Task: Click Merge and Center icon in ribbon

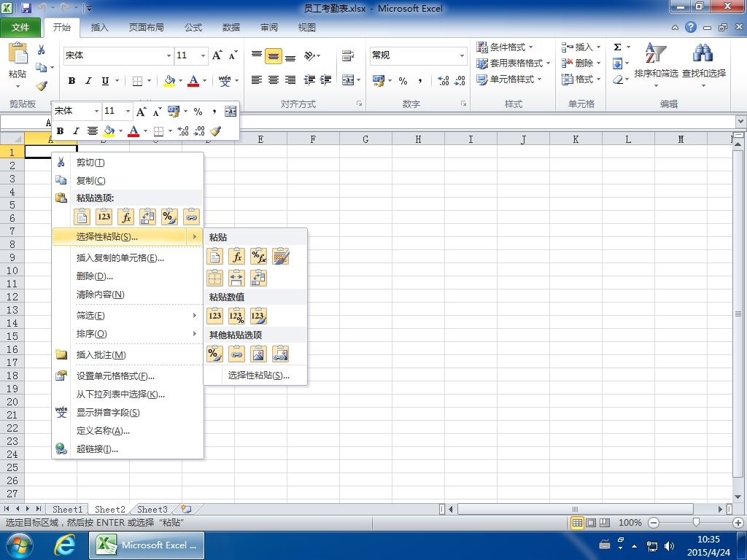Action: pos(348,80)
